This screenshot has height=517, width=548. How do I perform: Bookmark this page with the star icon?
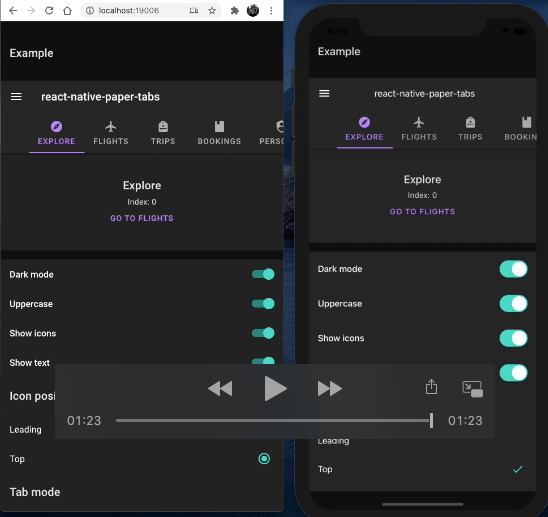tap(212, 11)
